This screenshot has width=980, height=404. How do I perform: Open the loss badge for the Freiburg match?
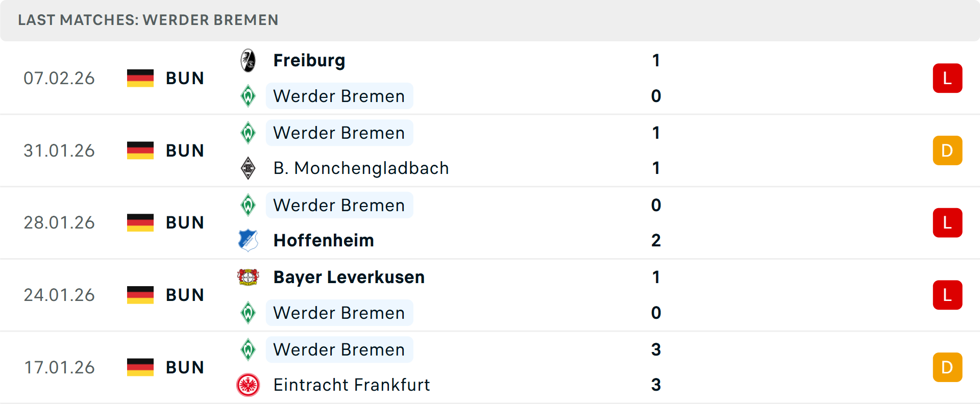pos(947,78)
